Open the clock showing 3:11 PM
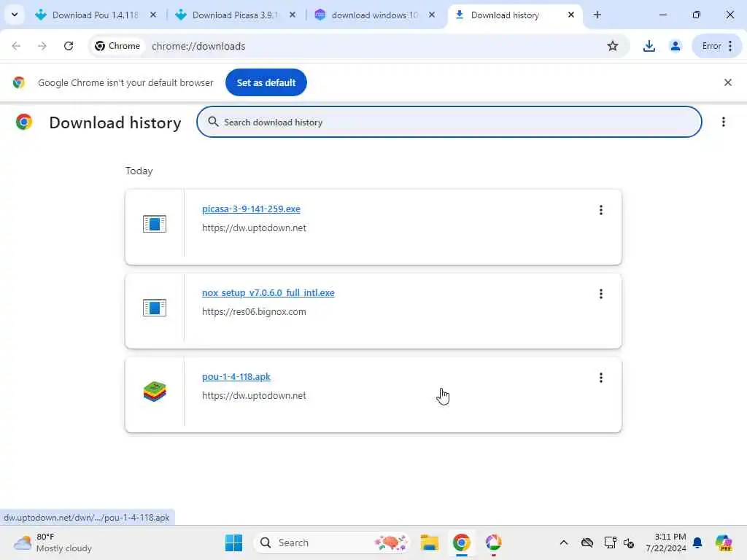 (665, 542)
